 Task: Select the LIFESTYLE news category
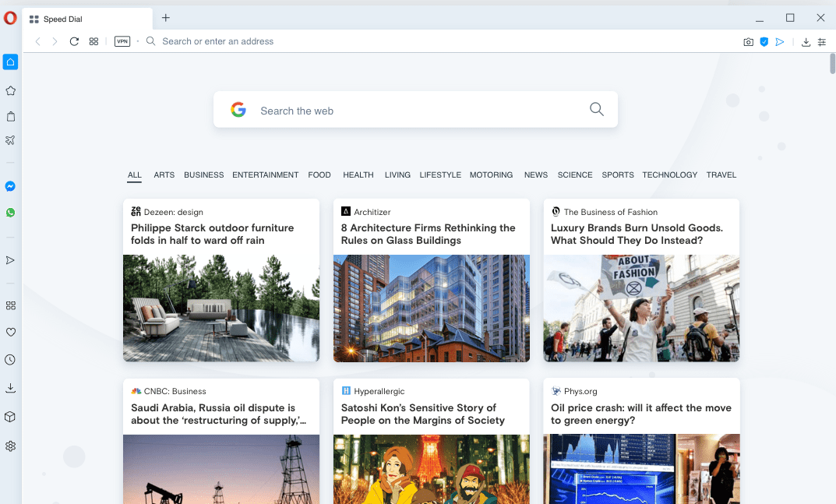[440, 175]
